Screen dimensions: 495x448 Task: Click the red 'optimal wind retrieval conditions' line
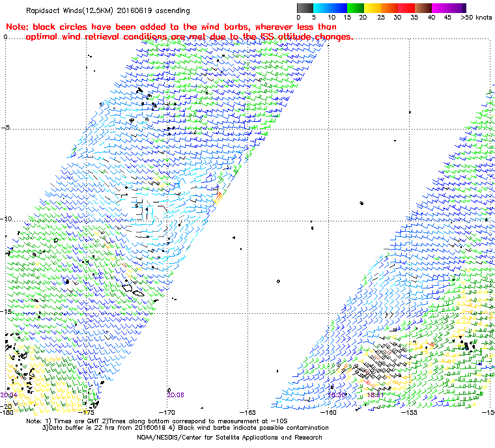(x=189, y=37)
